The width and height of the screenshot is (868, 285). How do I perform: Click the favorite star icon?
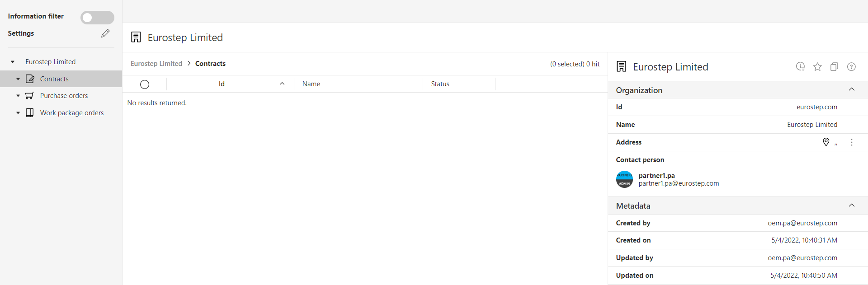point(817,67)
